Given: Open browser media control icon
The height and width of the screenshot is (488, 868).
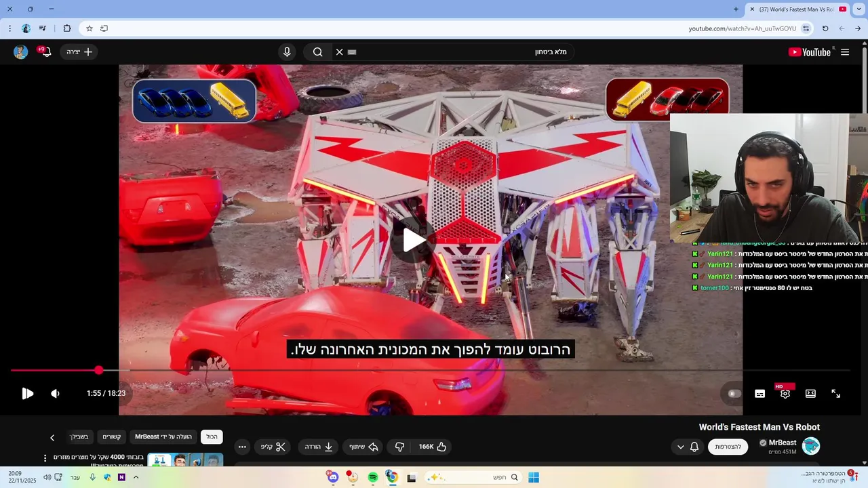Looking at the screenshot, I should point(42,28).
